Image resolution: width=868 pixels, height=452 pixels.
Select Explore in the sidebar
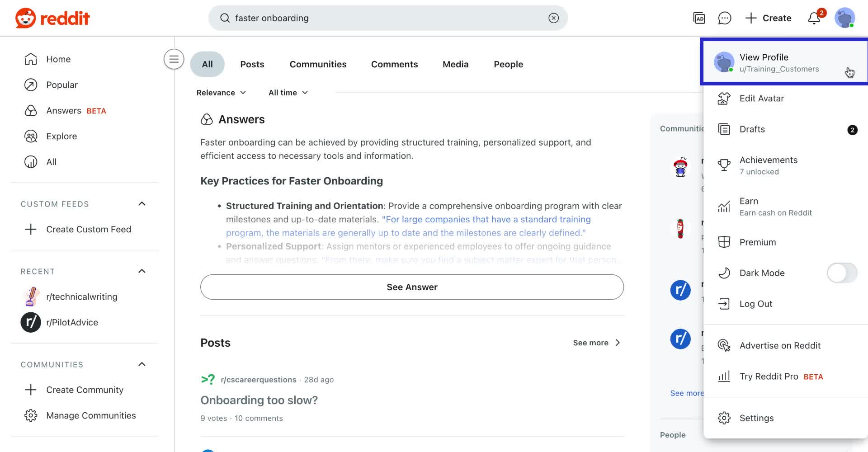[x=61, y=136]
